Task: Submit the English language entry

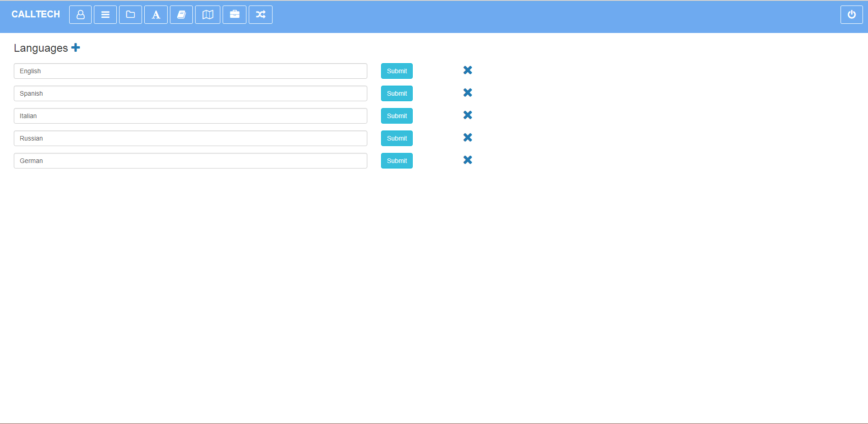Action: 397,71
